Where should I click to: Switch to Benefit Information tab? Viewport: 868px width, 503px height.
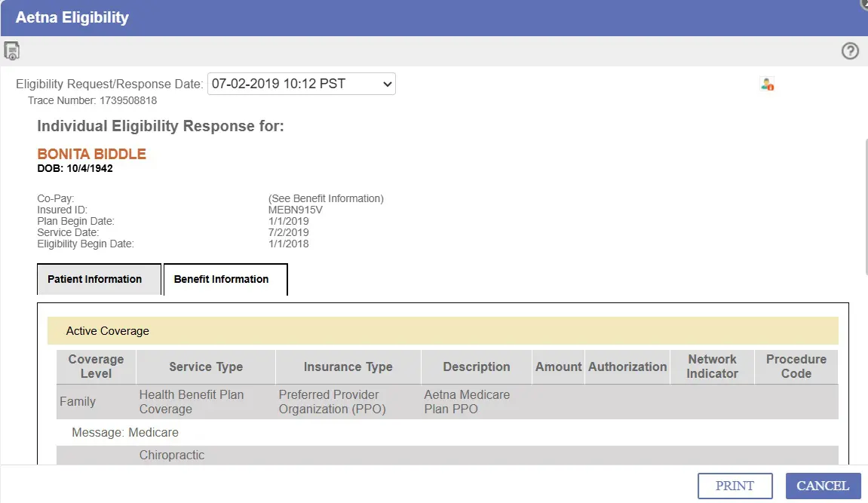pos(225,280)
